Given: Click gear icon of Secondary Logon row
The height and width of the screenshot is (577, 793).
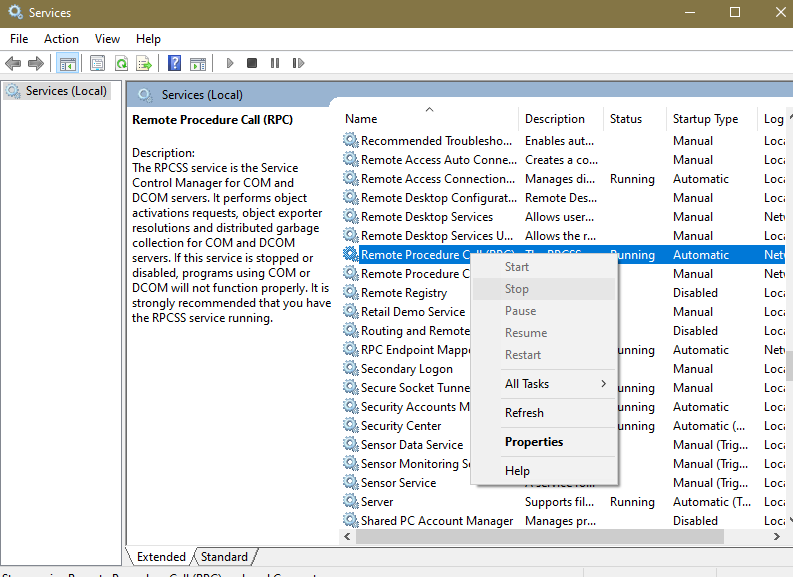Looking at the screenshot, I should click(350, 368).
